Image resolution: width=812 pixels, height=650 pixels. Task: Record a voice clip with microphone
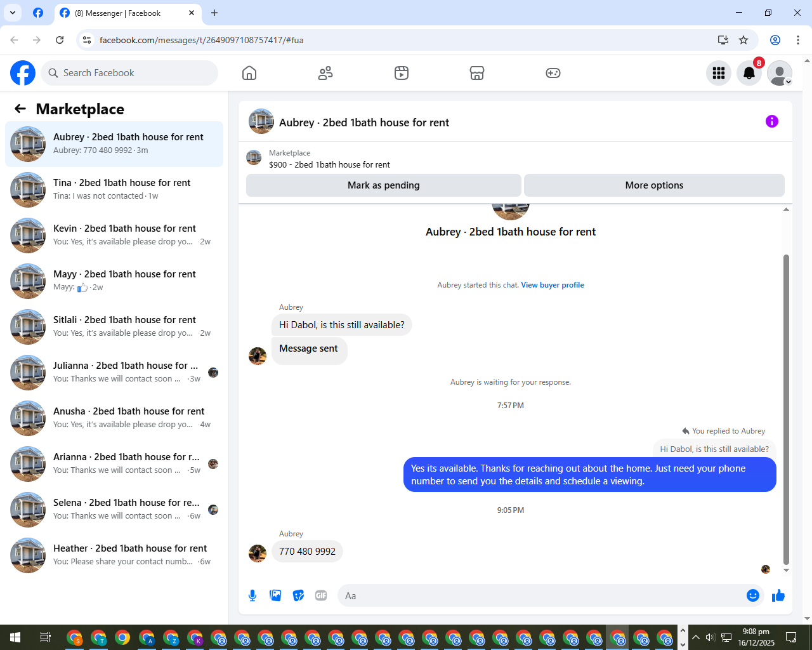coord(252,595)
